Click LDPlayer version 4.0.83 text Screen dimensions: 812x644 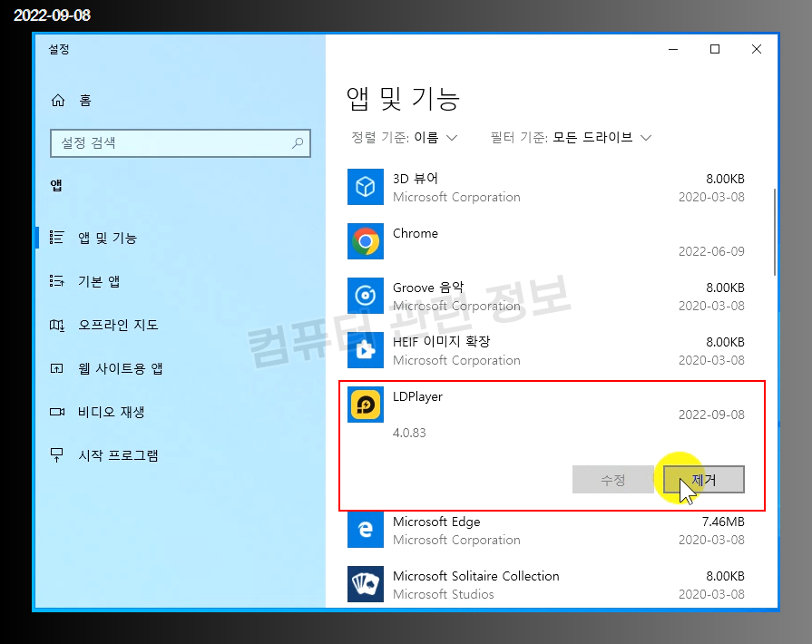point(409,433)
